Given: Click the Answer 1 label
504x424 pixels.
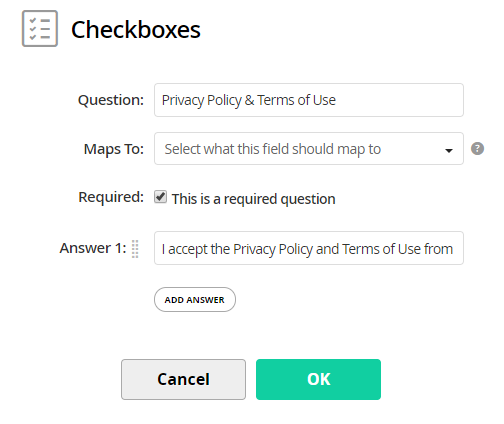Looking at the screenshot, I should point(93,248).
